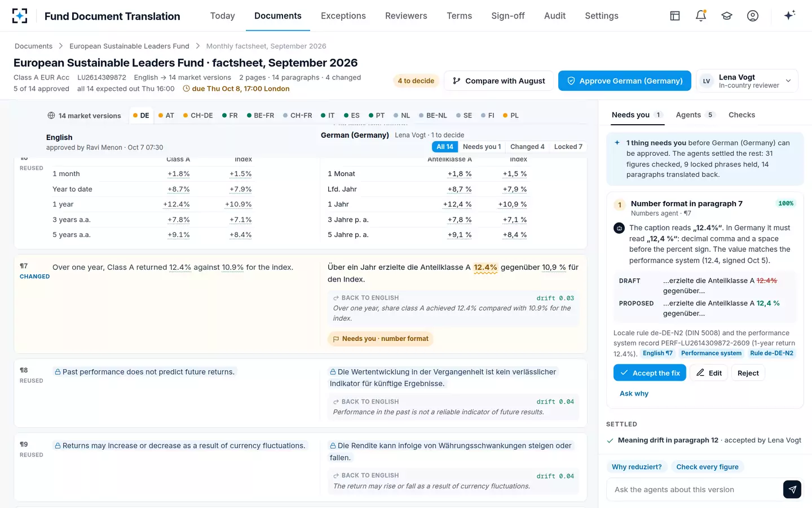Screen dimensions: 812x508
Task: Click the Numbers agent avatar icon
Action: pos(619,228)
